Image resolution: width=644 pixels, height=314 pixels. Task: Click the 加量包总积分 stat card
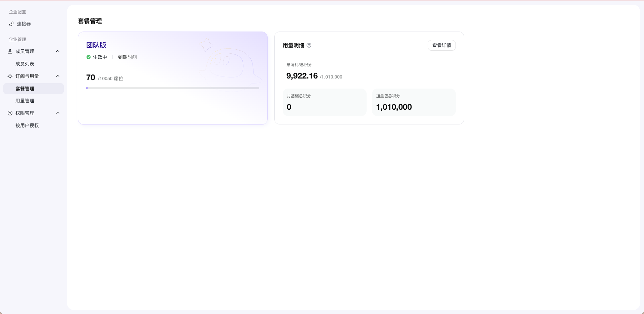click(x=414, y=102)
